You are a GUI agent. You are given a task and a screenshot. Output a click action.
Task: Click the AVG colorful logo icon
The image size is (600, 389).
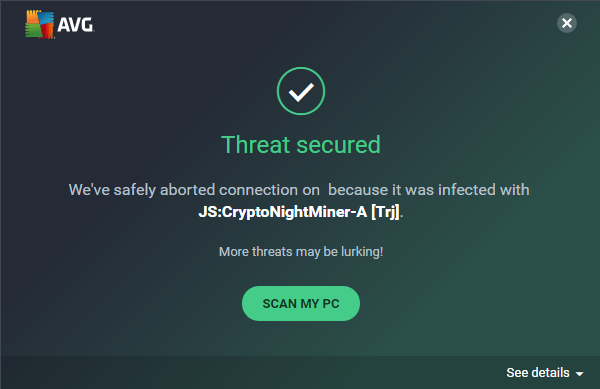tap(39, 24)
